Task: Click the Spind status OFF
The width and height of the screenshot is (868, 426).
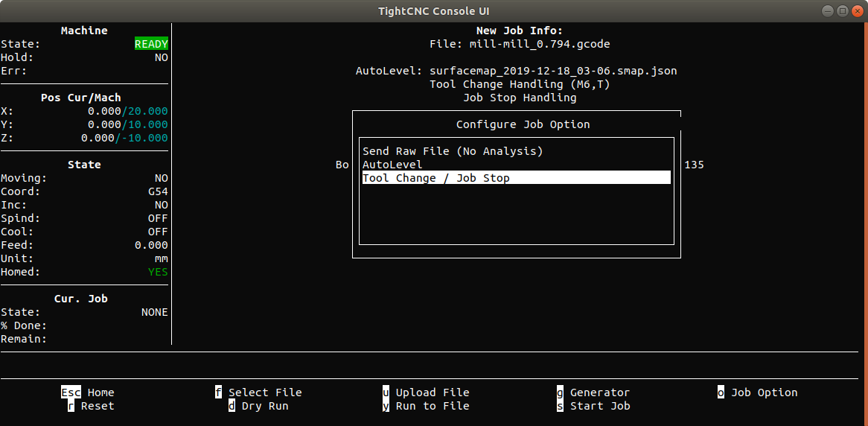Action: (x=158, y=218)
